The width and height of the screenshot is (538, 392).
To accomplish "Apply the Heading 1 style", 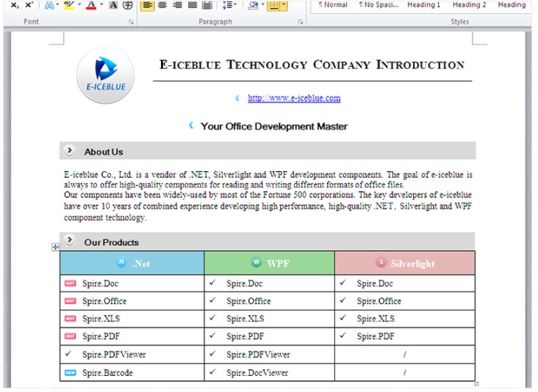I will [423, 5].
